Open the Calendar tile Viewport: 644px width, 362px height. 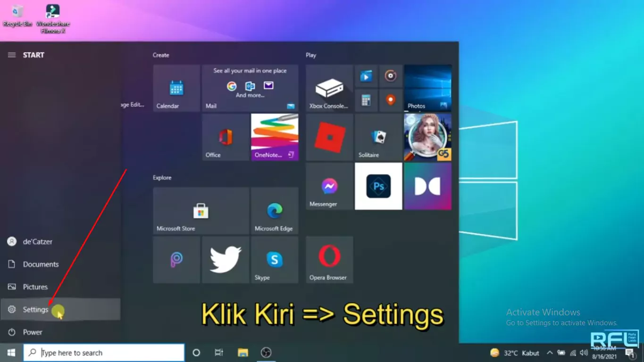[x=176, y=88]
